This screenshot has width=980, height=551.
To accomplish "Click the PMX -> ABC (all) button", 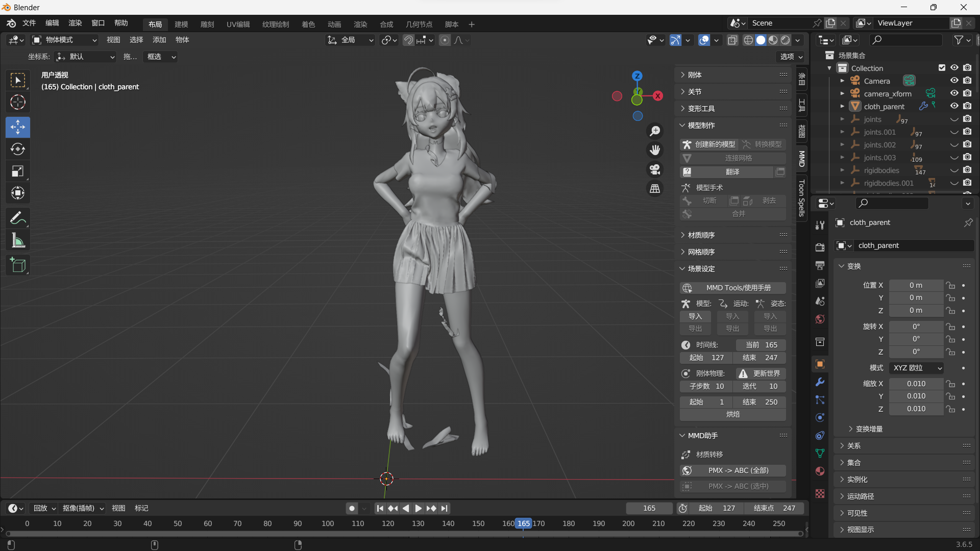I will pyautogui.click(x=733, y=470).
